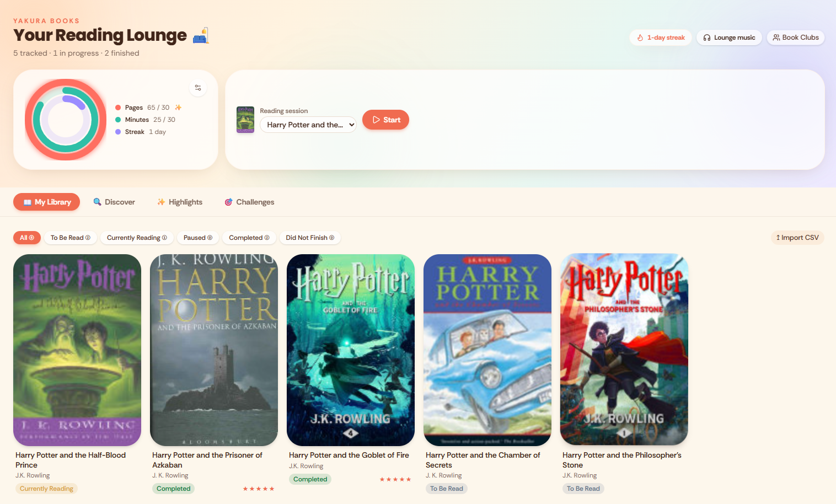Click the sparkle icon on Highlights tab
836x504 pixels.
[161, 202]
